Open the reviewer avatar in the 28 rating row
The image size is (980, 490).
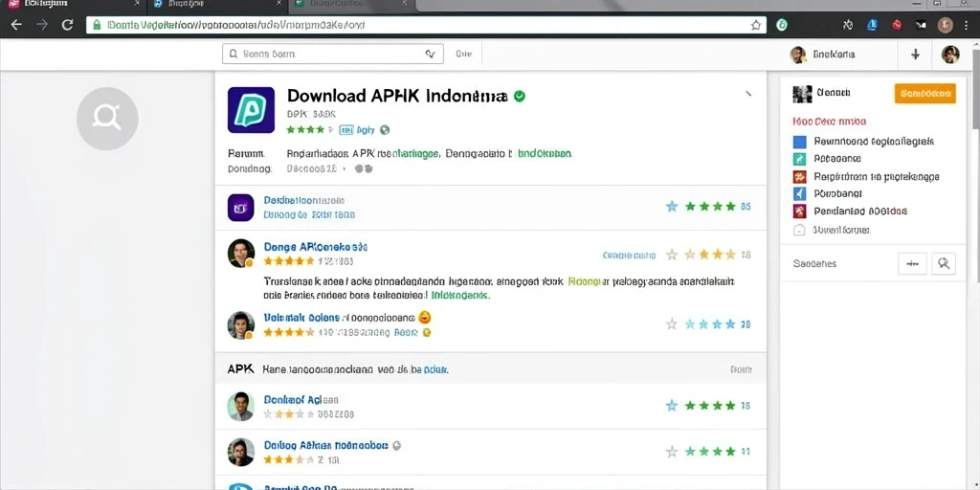[x=240, y=325]
